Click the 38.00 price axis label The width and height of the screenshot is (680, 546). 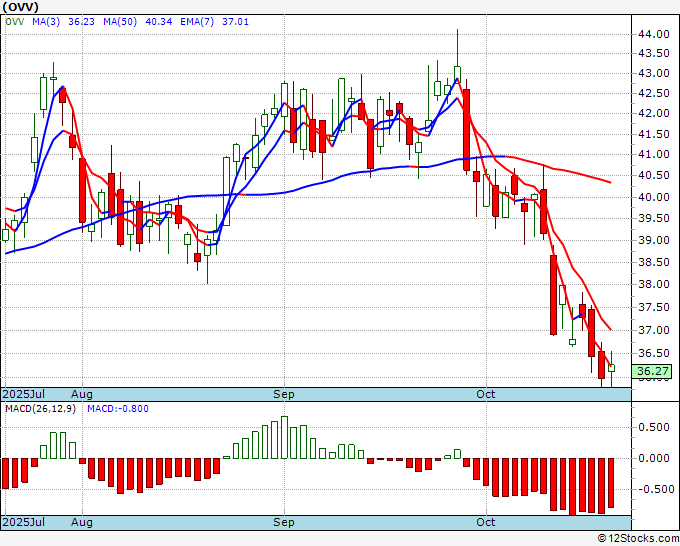654,284
